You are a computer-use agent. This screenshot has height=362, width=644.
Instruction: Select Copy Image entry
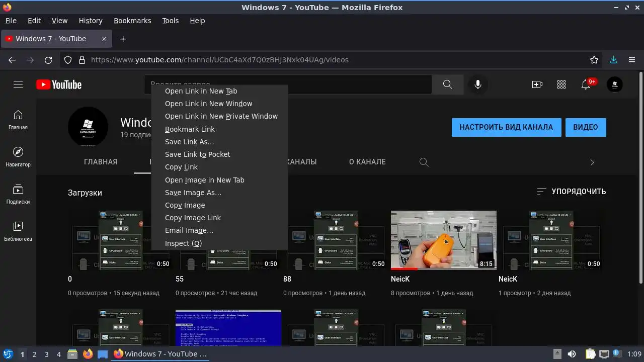(219, 205)
